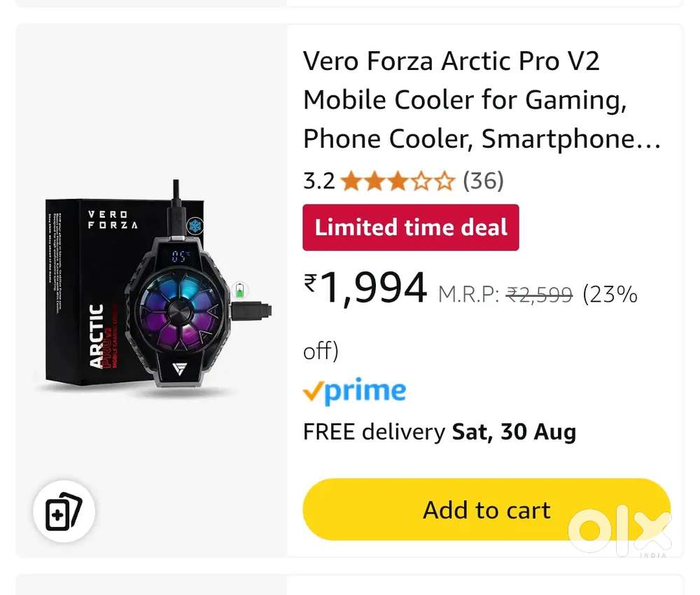Click the (36) reviews count
Screen dimensions: 700x595
483,181
